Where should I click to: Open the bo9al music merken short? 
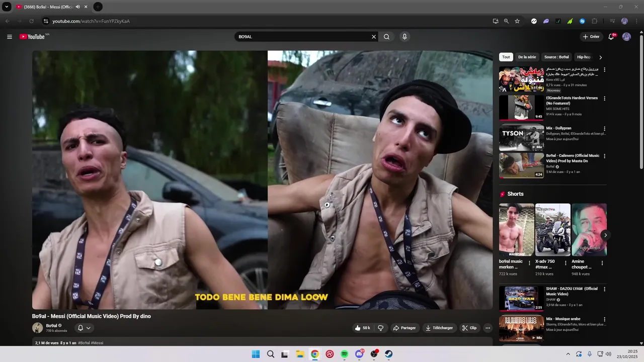[x=516, y=230]
